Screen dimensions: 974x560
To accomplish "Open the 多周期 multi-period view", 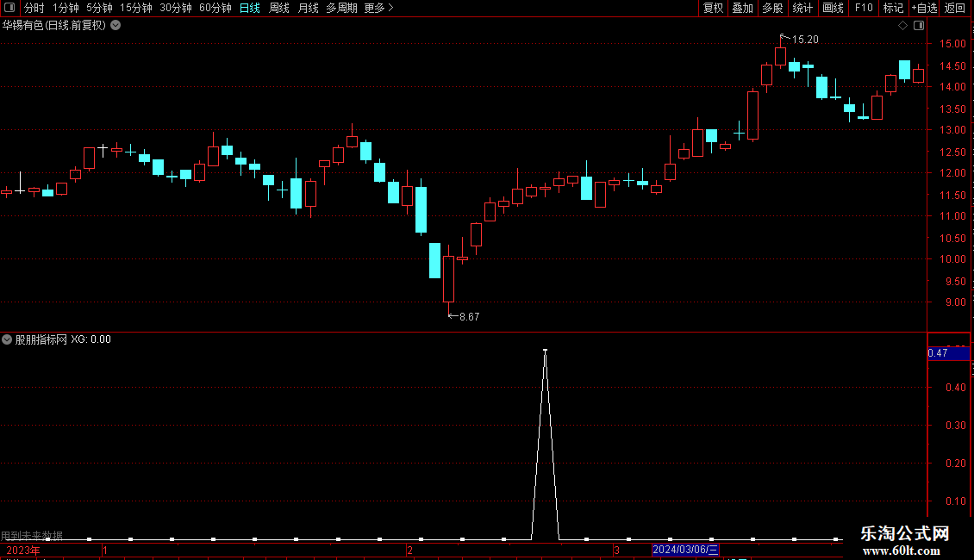I will 341,8.
